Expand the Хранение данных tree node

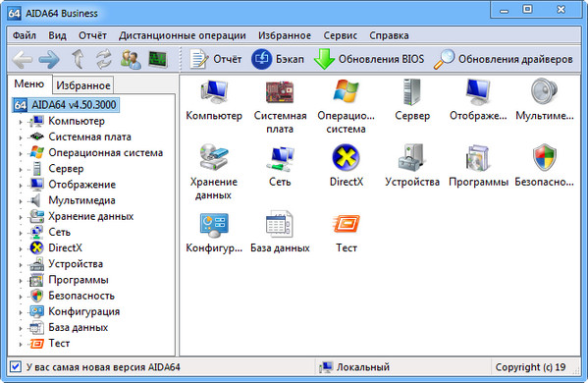pyautogui.click(x=21, y=217)
